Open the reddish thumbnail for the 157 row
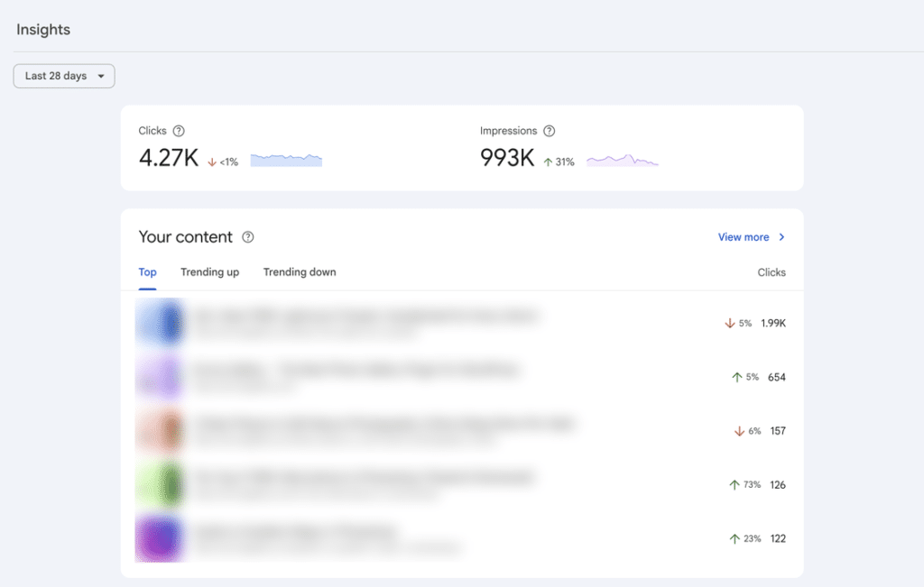924x587 pixels. click(161, 430)
